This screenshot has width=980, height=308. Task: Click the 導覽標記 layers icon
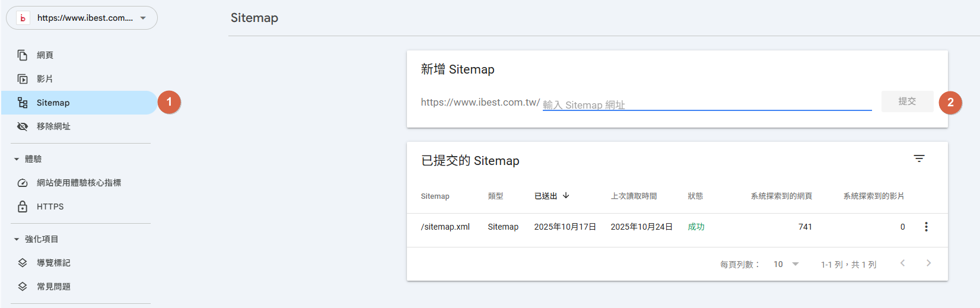[x=23, y=263]
